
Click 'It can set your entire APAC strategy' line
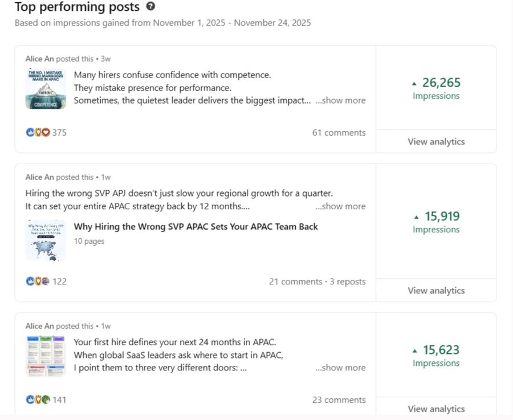(137, 206)
